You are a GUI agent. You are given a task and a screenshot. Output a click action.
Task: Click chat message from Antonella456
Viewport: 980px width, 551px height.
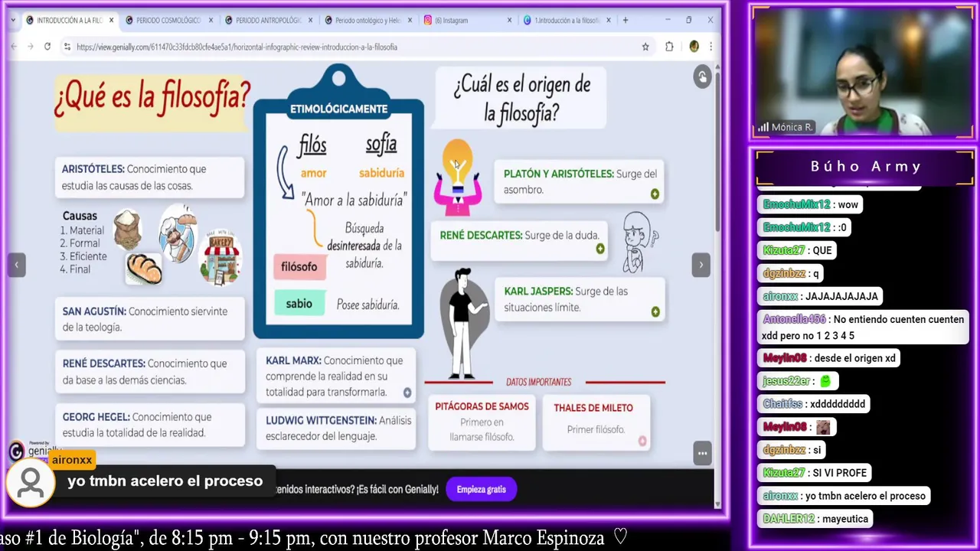coord(863,328)
